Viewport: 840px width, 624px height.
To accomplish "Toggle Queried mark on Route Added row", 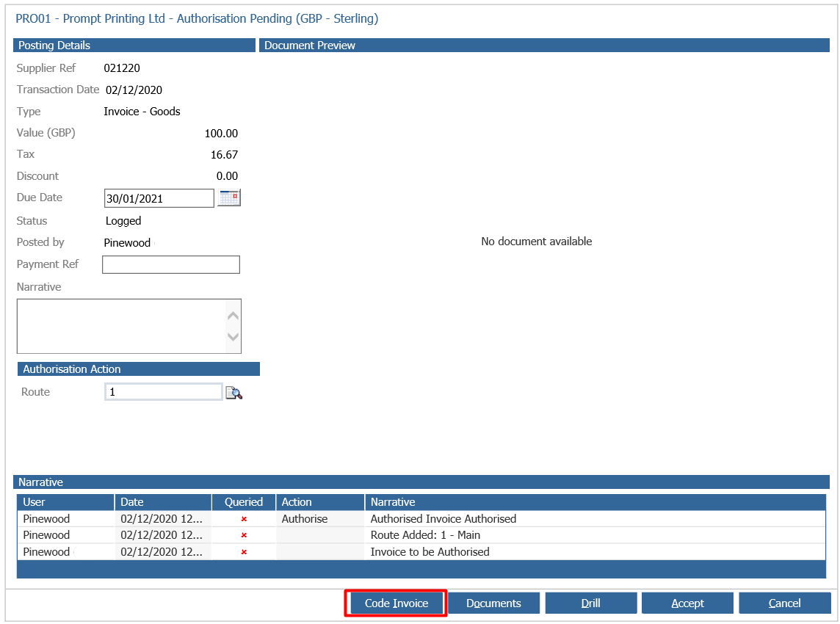I will [x=244, y=535].
